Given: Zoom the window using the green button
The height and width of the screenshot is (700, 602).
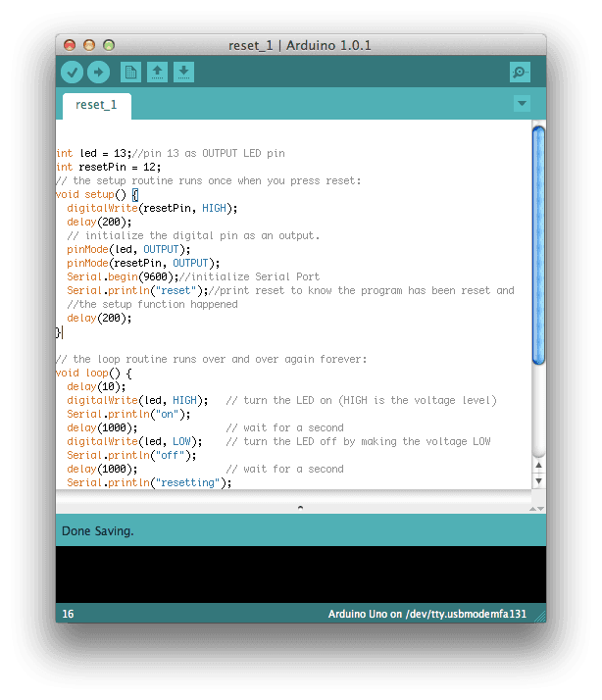Looking at the screenshot, I should click(x=109, y=45).
